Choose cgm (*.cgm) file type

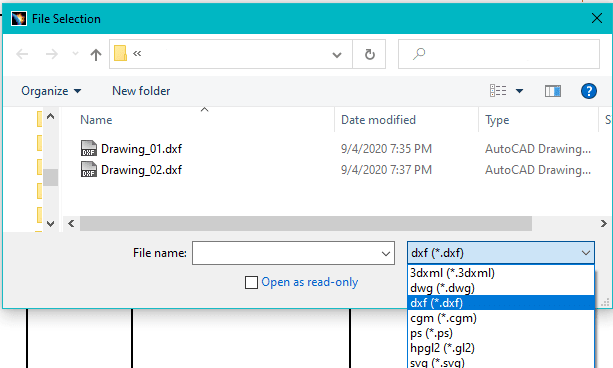(501, 318)
